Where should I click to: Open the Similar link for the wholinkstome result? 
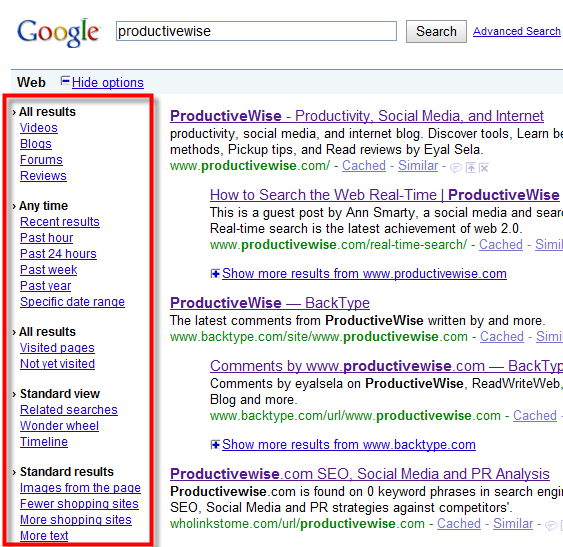click(x=513, y=524)
